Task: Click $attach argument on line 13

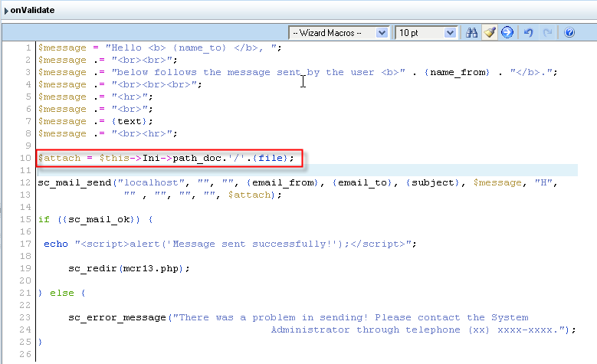Action: 249,195
